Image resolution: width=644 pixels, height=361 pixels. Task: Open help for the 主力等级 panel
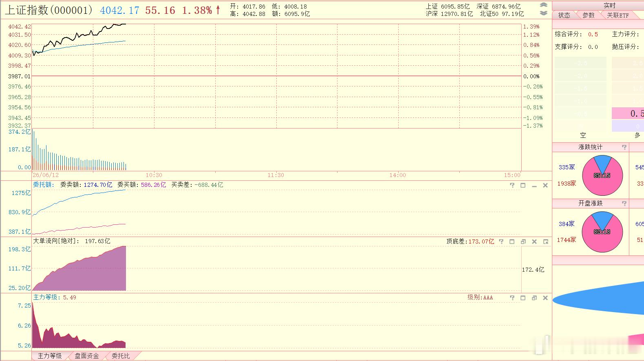(x=512, y=298)
